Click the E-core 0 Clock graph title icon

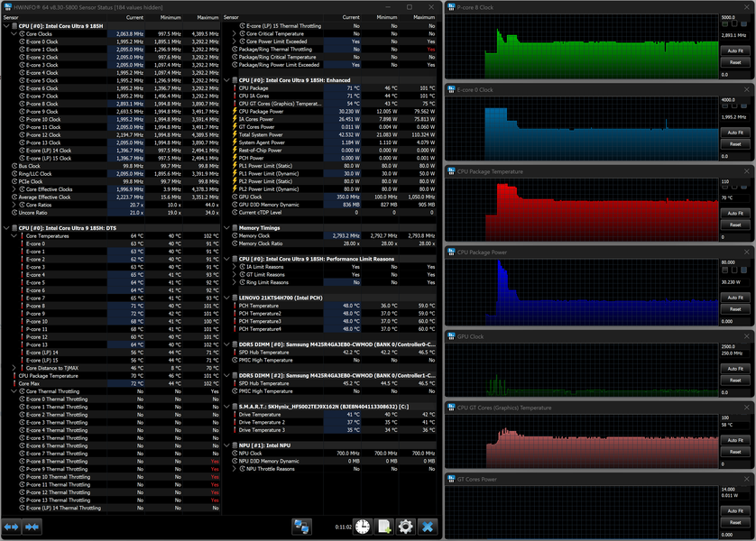[x=451, y=89]
